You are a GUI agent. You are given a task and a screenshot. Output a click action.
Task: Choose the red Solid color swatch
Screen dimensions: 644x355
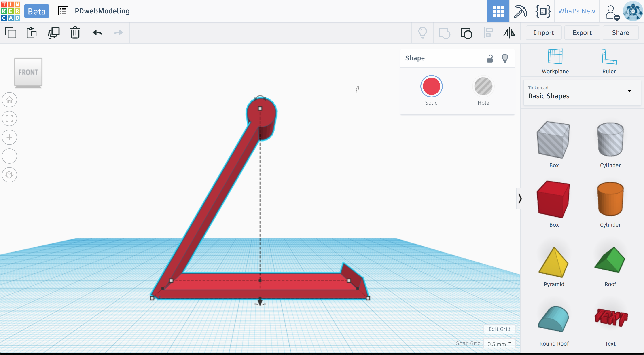(x=431, y=87)
